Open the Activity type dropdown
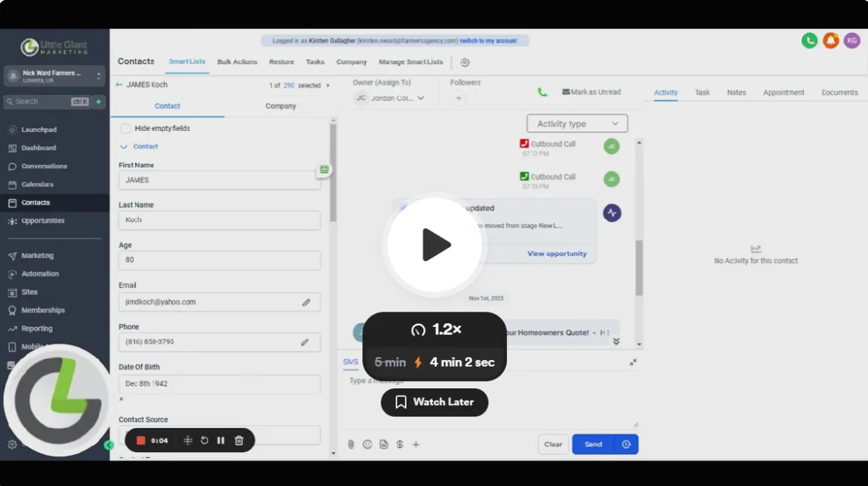Image resolution: width=868 pixels, height=486 pixels. click(x=577, y=124)
